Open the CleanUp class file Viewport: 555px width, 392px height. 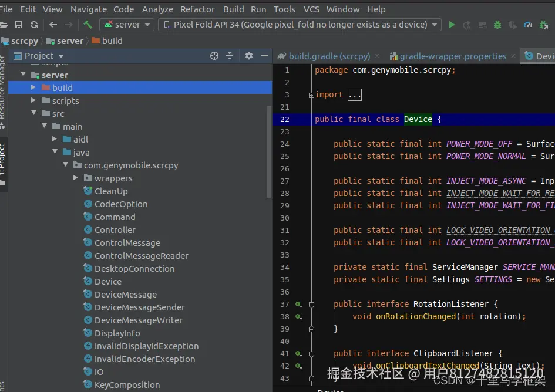pos(111,191)
